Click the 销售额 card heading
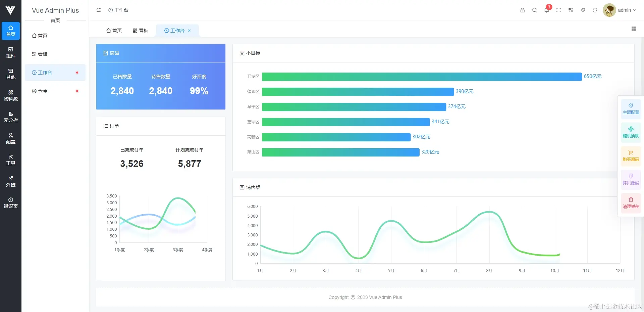 (x=250, y=187)
